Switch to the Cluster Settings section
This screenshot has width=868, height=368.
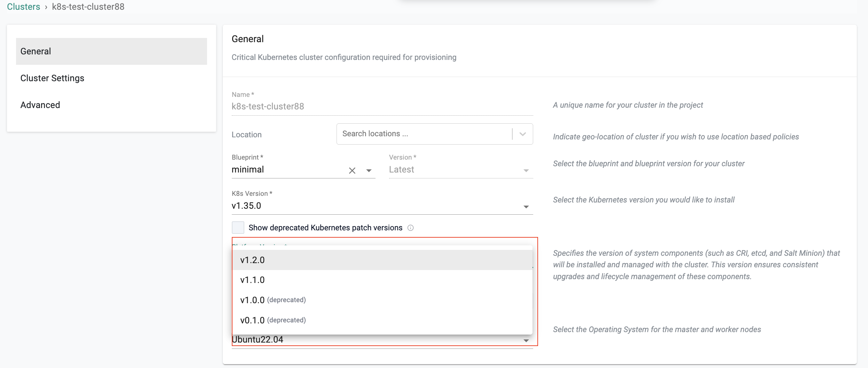click(52, 78)
